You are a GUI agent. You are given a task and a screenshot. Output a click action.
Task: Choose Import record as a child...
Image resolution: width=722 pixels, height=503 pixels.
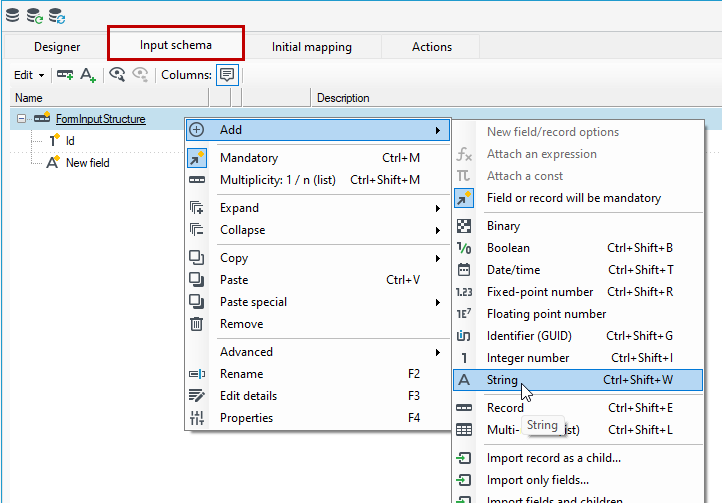pyautogui.click(x=578, y=458)
